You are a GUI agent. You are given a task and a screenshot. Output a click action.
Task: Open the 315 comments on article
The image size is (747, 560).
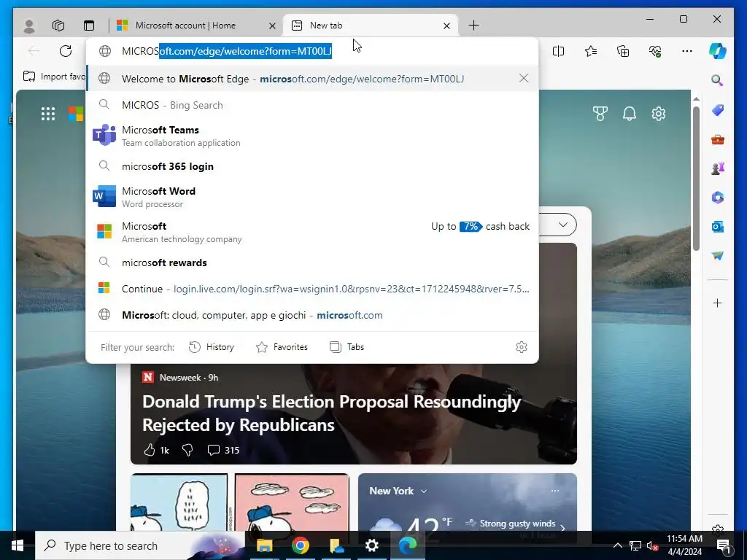(x=223, y=450)
